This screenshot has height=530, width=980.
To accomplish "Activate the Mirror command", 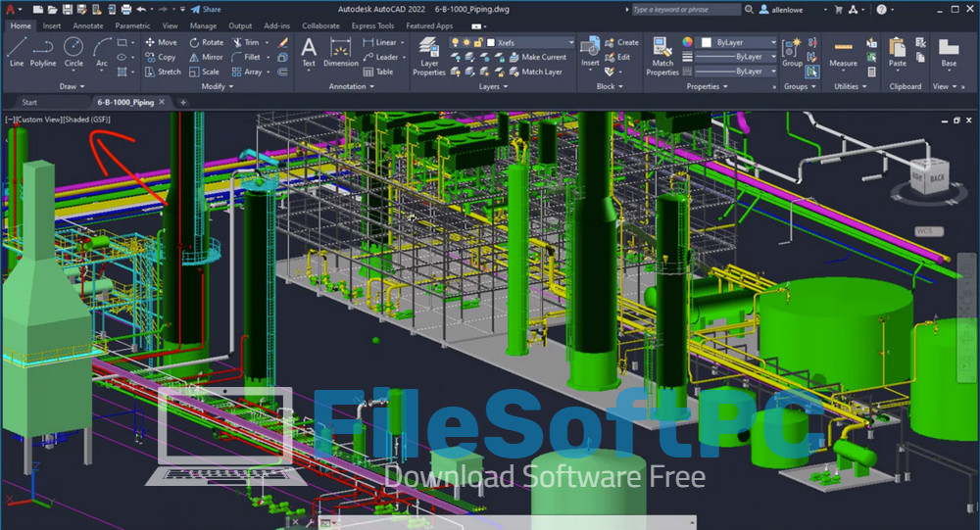I will (206, 57).
